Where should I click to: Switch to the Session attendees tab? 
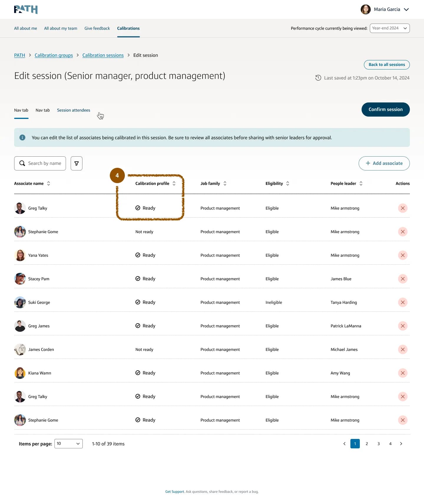pyautogui.click(x=74, y=110)
